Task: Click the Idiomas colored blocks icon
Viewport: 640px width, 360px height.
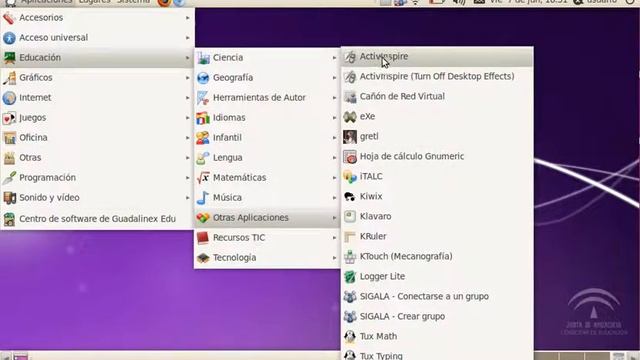Action: [203, 118]
